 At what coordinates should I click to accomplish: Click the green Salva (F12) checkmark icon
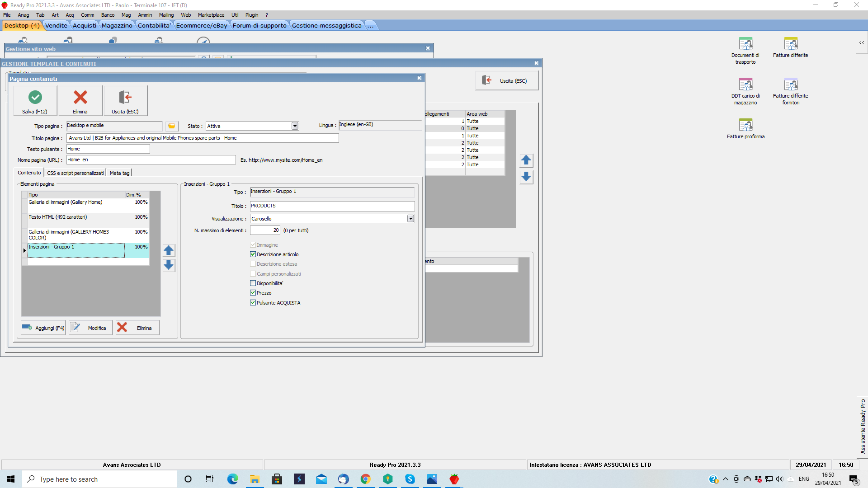35,97
